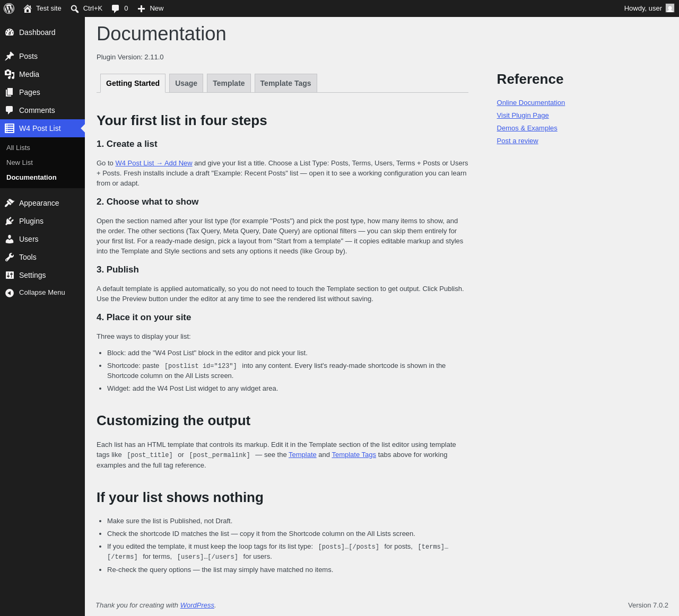Click the Collapse Menu label
This screenshot has width=679, height=616.
coord(42,293)
